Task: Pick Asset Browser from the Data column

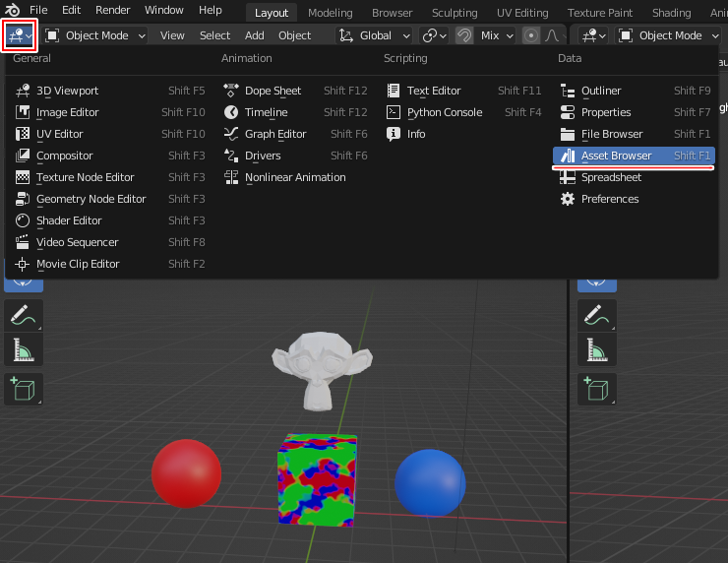Action: (x=616, y=156)
